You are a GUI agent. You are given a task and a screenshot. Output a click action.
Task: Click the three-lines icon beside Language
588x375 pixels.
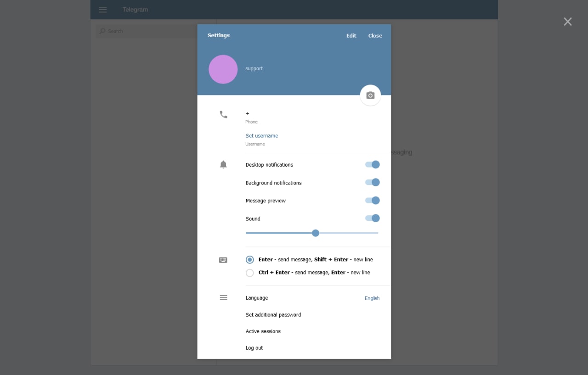pyautogui.click(x=223, y=297)
